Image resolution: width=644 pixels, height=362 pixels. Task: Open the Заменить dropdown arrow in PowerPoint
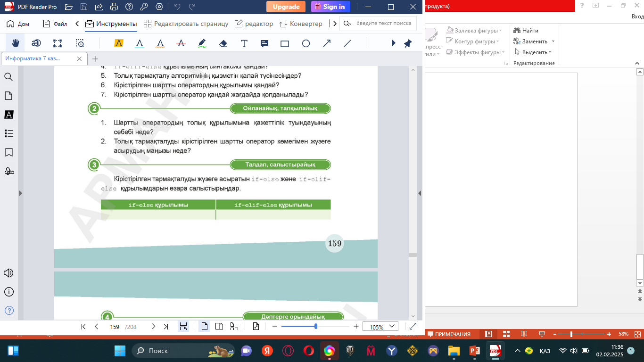[553, 41]
